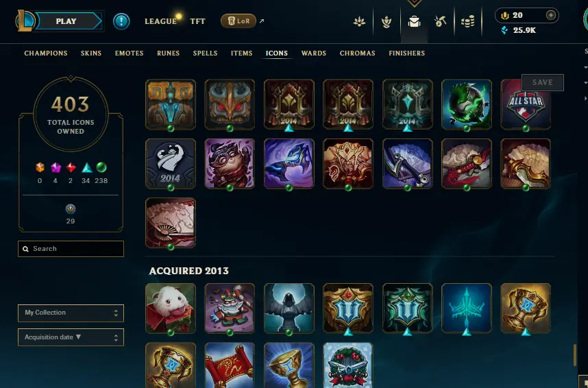Click the icon list scrollbar
The height and width of the screenshot is (388, 588).
(574, 354)
